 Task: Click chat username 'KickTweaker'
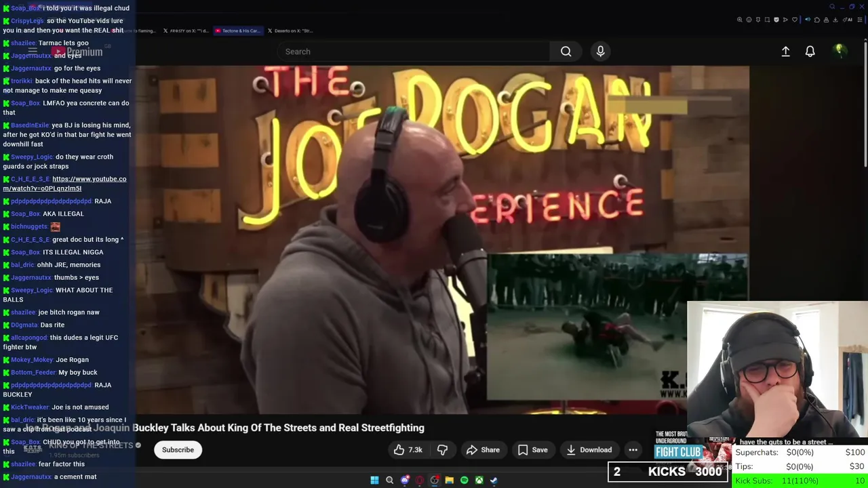click(x=30, y=407)
